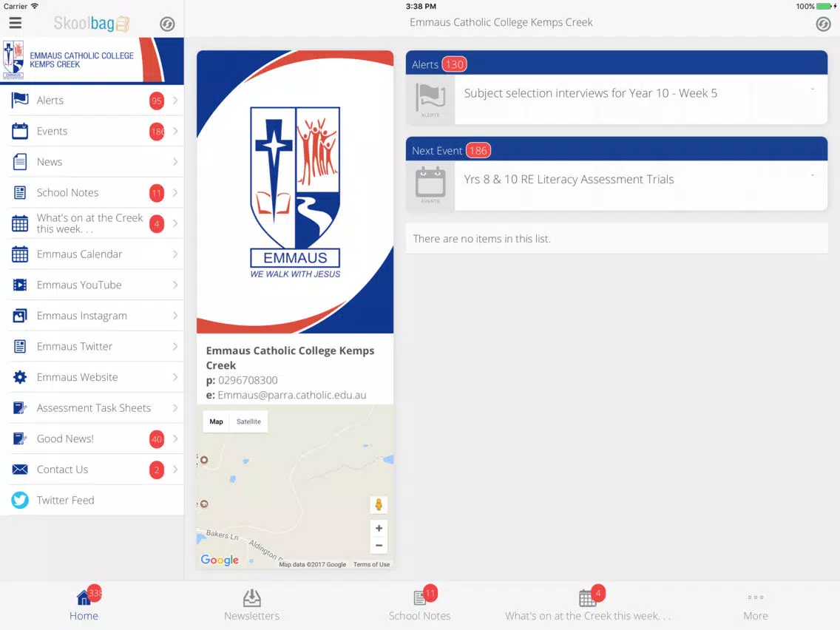Screen dimensions: 840x630
Task: Click 'There are no items in this list.' text
Action: (x=481, y=239)
